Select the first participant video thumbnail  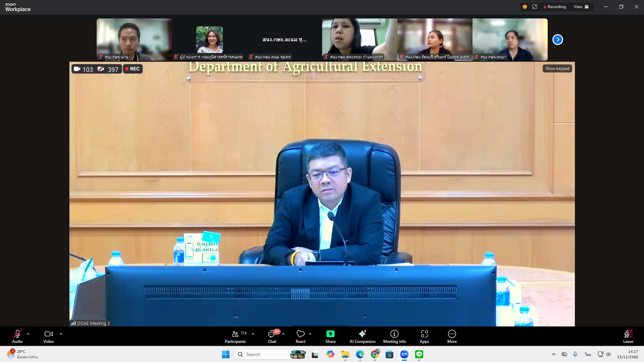pos(134,39)
